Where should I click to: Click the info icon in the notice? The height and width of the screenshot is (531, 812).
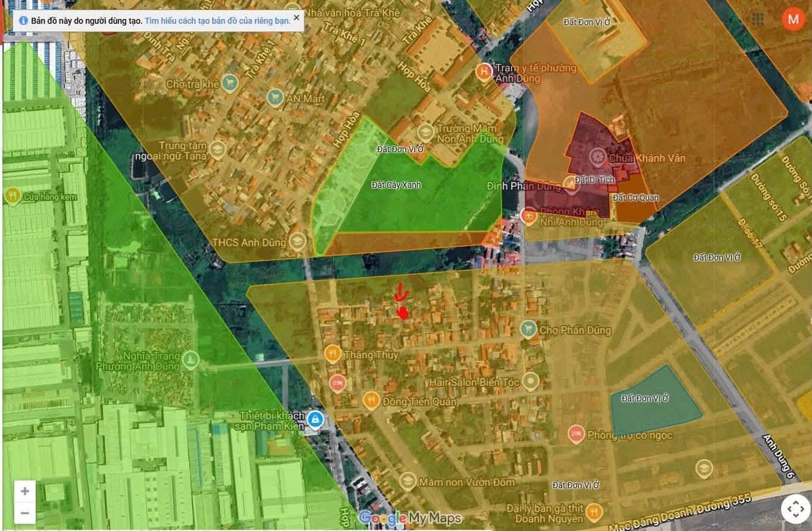[x=23, y=21]
